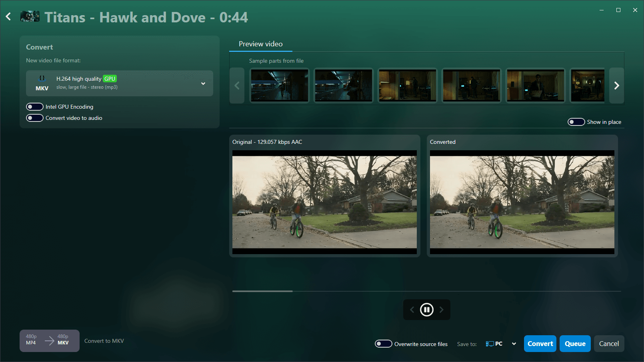Skip to next preview sample
The width and height of the screenshot is (644, 362).
coord(442,310)
